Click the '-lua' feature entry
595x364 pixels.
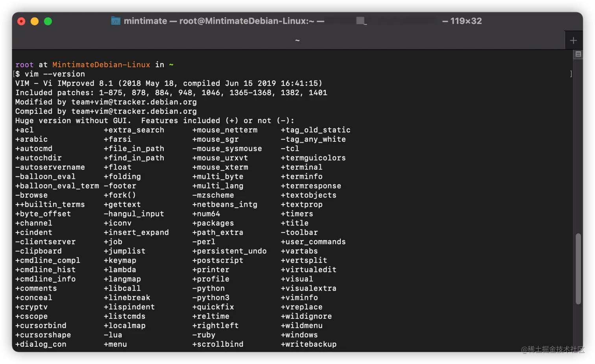tap(113, 335)
